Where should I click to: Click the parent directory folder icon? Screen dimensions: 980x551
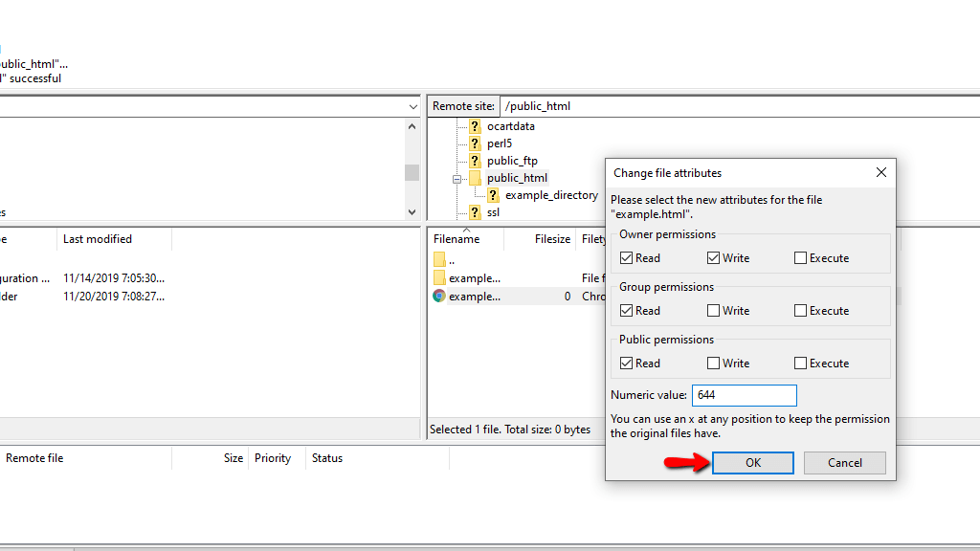(439, 259)
